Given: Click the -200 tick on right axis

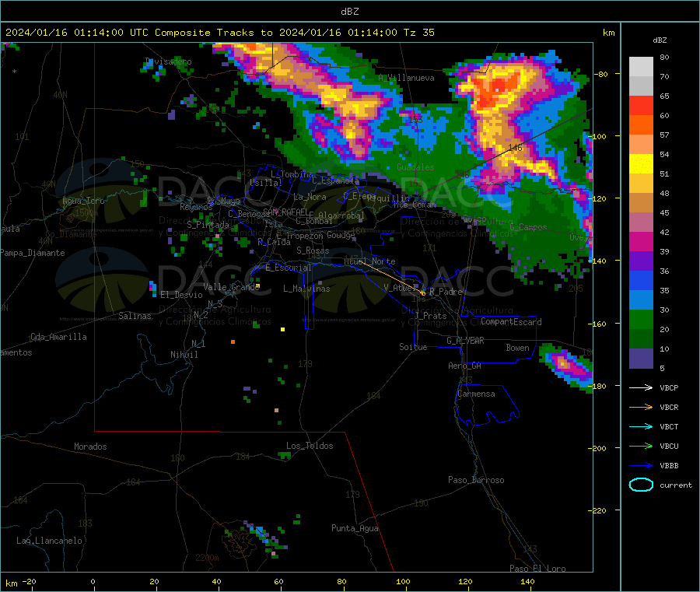Looking at the screenshot, I should [x=597, y=448].
